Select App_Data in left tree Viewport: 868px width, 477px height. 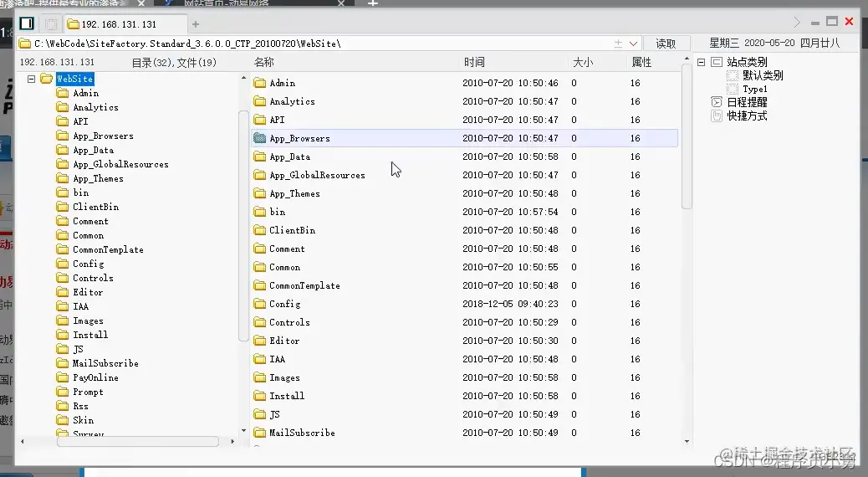(93, 150)
